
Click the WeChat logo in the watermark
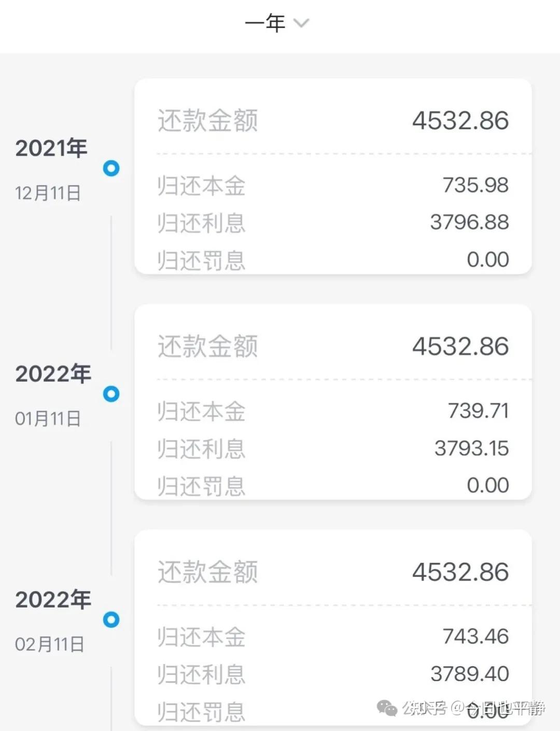pos(387,708)
